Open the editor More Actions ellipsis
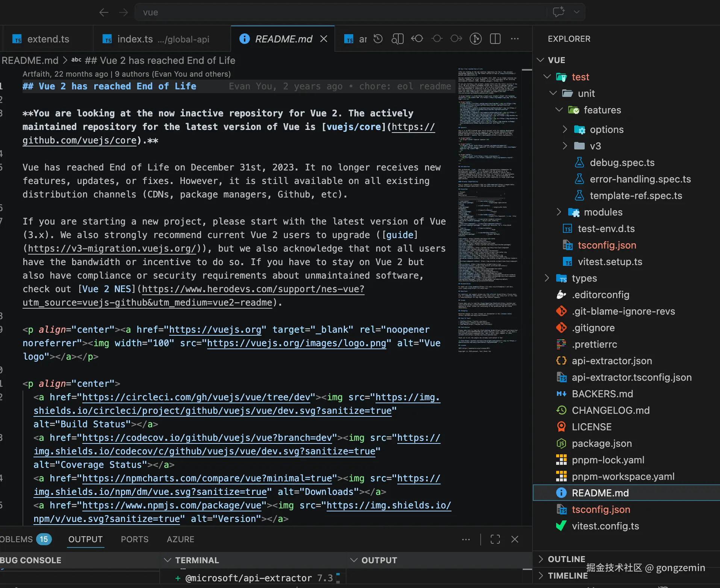Viewport: 720px width, 588px height. point(515,39)
